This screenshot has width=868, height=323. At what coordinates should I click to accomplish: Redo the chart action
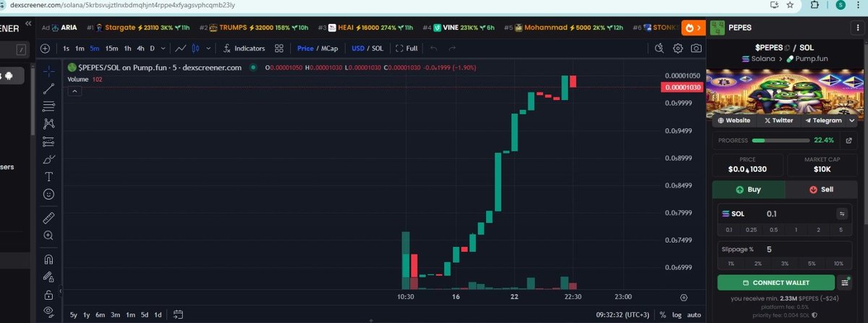pyautogui.click(x=453, y=49)
